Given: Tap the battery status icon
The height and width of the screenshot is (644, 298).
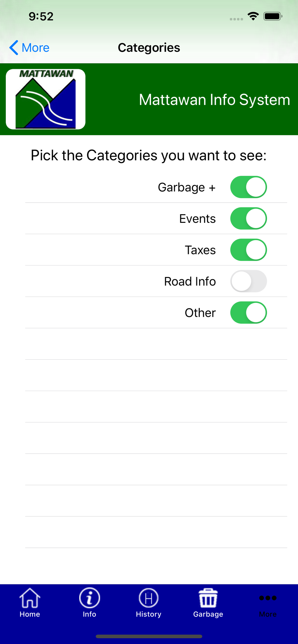Looking at the screenshot, I should pos(273,16).
